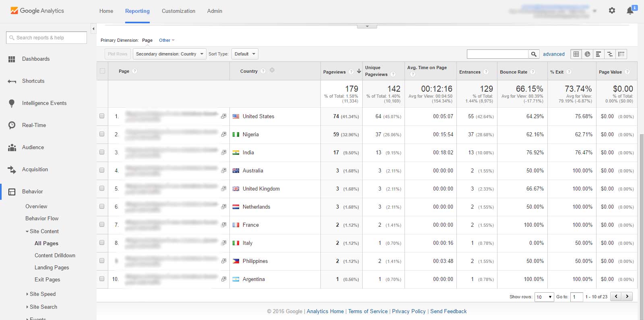
Task: Open Audience in the sidebar
Action: (x=33, y=147)
